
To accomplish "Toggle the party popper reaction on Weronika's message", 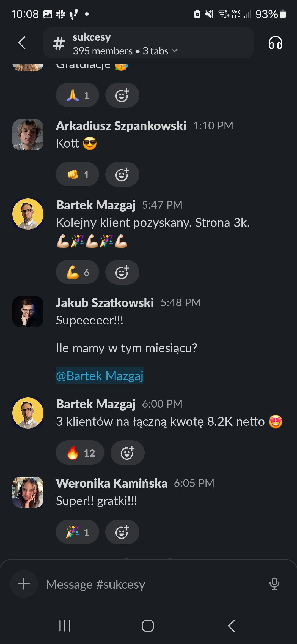I will click(77, 532).
